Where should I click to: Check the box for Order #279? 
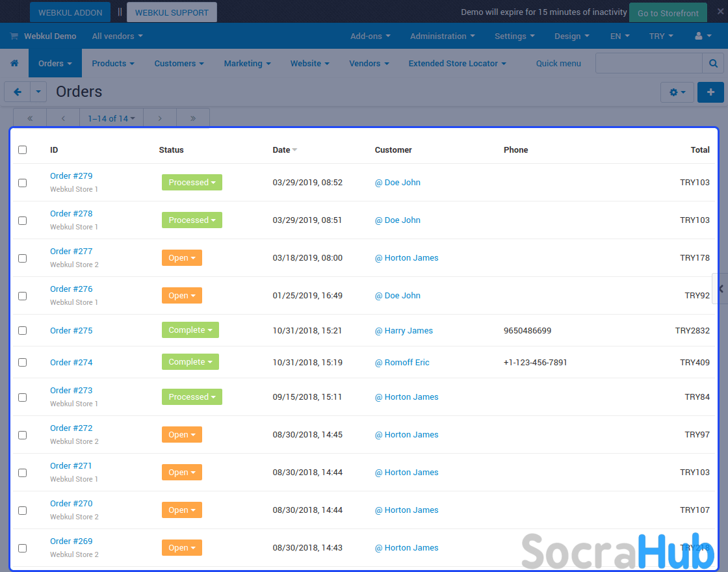(23, 183)
